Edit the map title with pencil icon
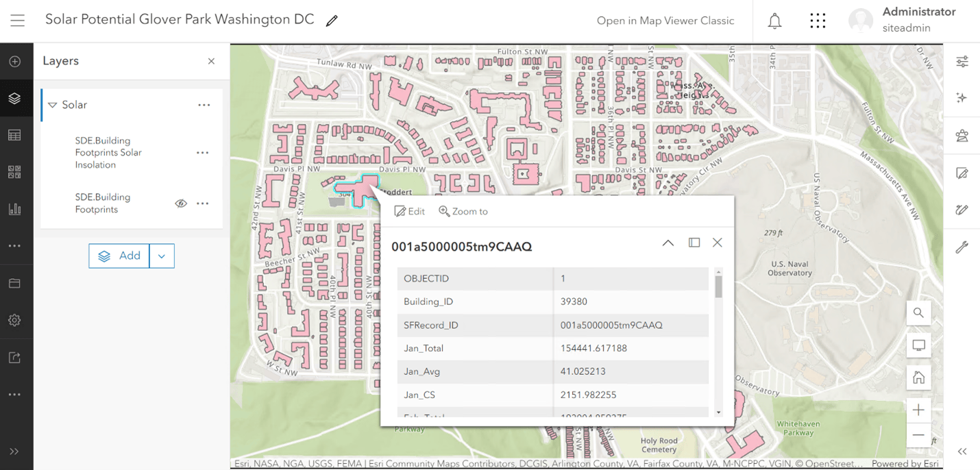This screenshot has height=470, width=980. pos(332,21)
